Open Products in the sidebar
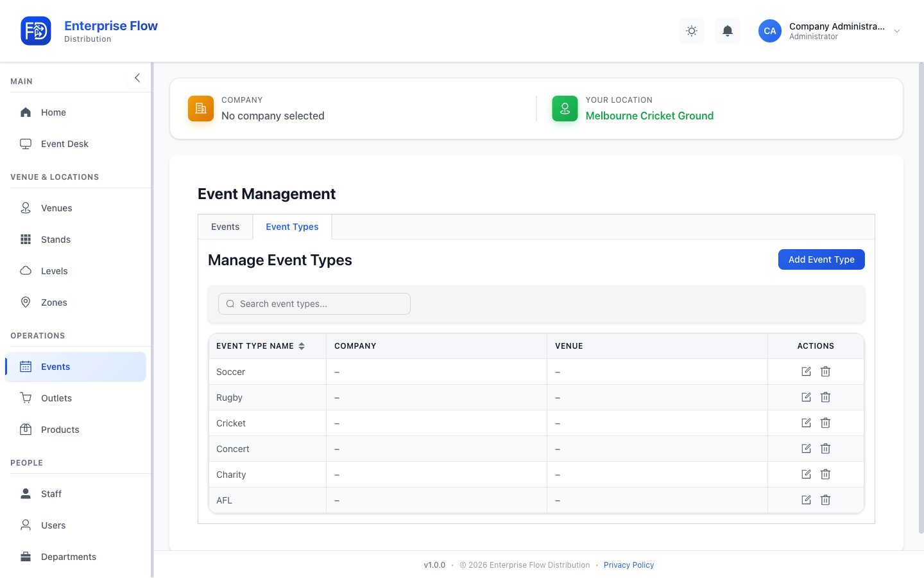Viewport: 924px width, 578px height. (x=76, y=430)
